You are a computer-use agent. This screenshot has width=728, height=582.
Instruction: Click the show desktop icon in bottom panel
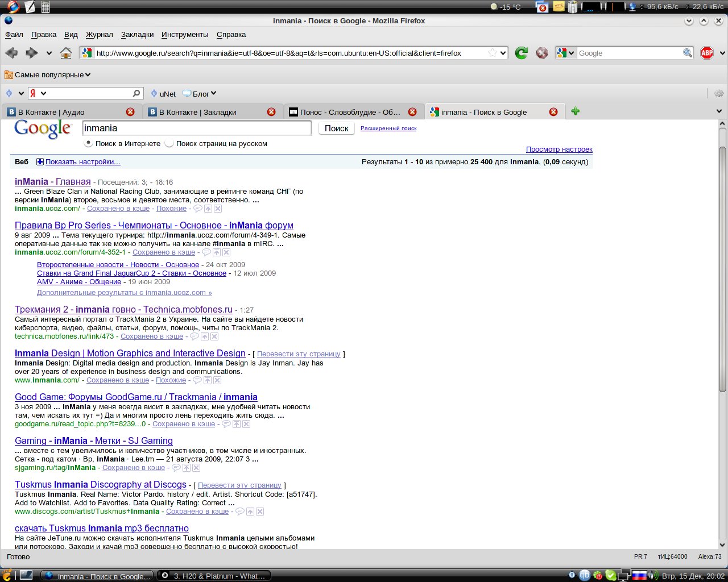tap(26, 575)
